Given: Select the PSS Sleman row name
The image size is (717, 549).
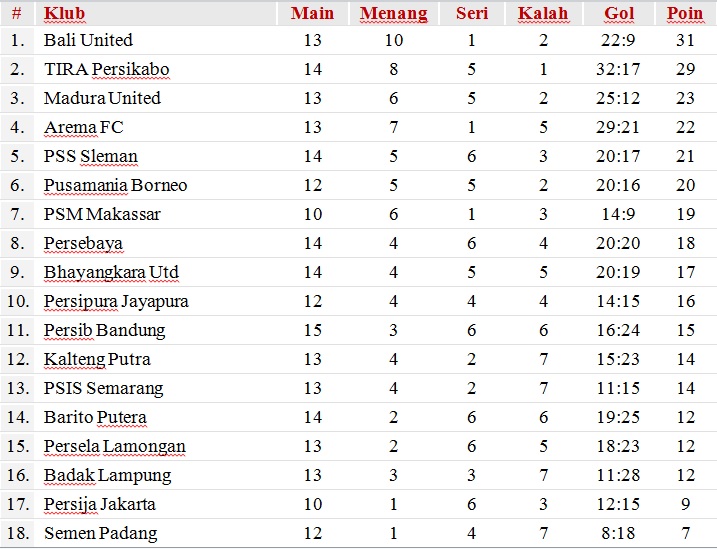Looking at the screenshot, I should 90,156.
